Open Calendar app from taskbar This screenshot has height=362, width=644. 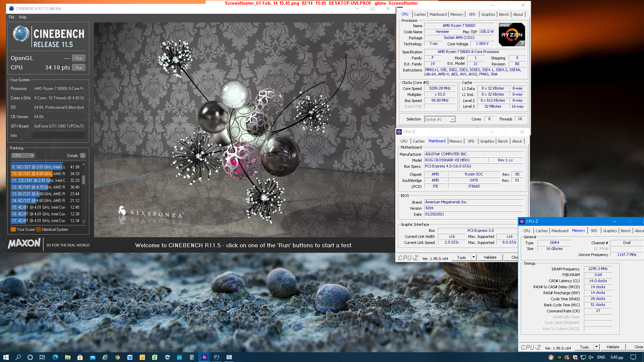pos(180,357)
